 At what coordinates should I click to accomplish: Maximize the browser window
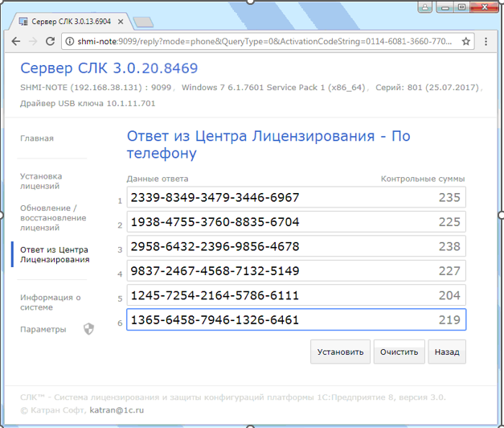(x=462, y=7)
